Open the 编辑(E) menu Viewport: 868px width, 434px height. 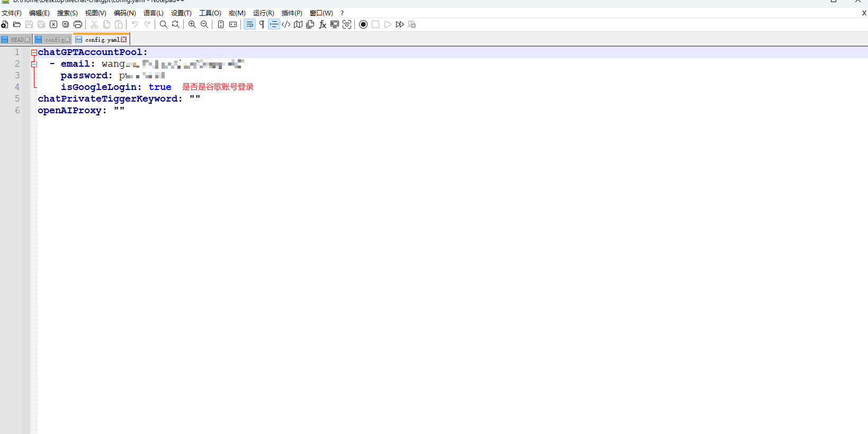[x=39, y=13]
